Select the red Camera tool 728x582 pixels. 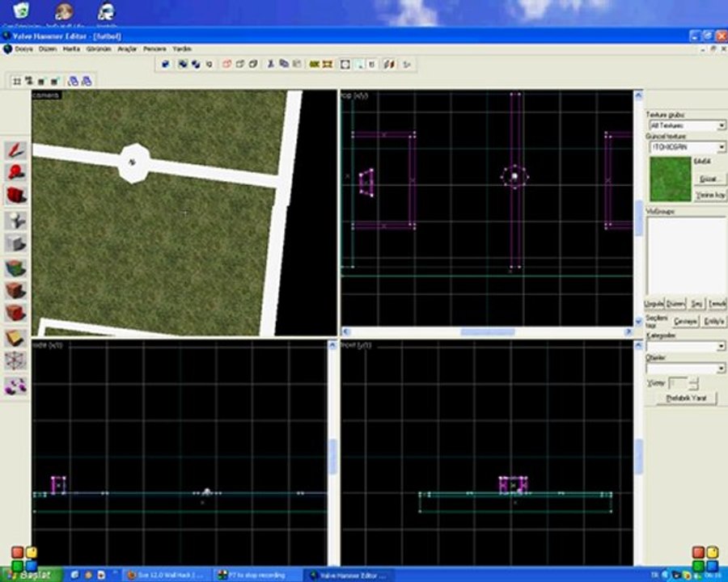[15, 195]
